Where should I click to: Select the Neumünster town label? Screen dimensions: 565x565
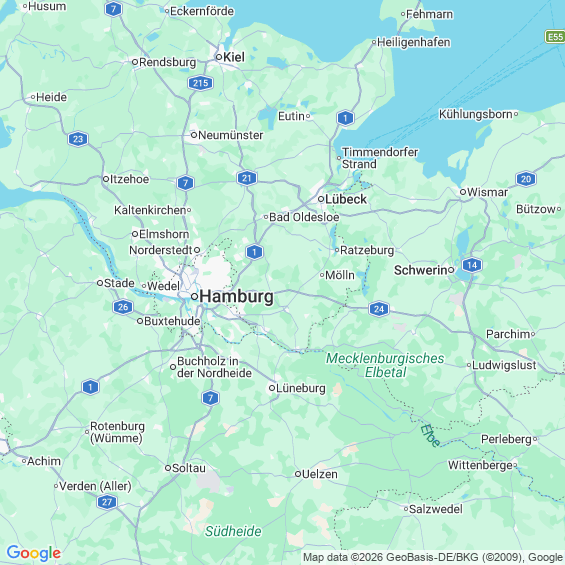click(x=231, y=135)
